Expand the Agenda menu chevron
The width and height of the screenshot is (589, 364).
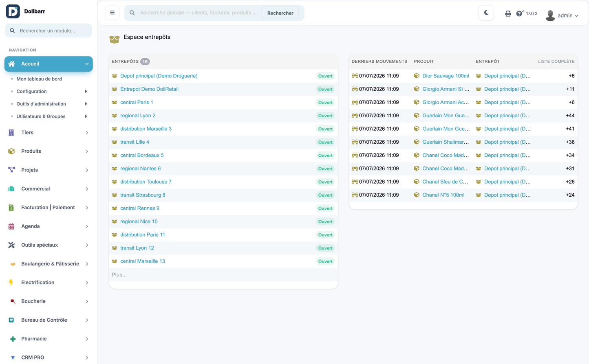pyautogui.click(x=87, y=226)
